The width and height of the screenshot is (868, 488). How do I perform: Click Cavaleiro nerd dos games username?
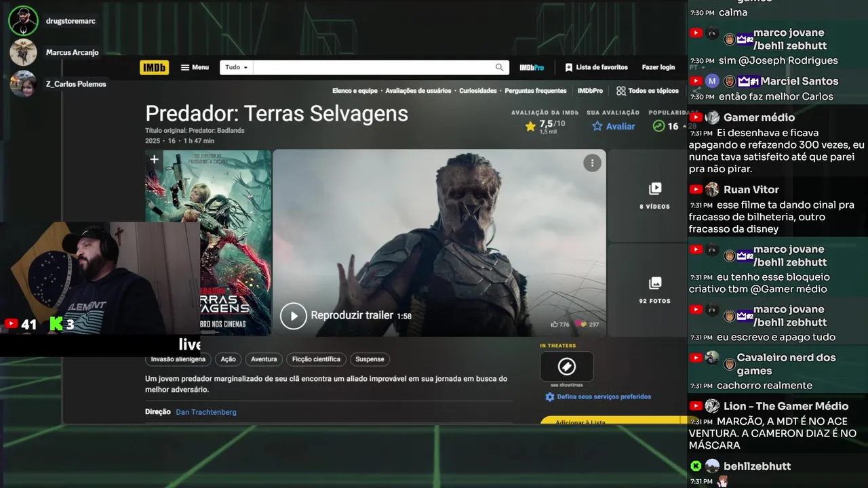click(x=786, y=364)
